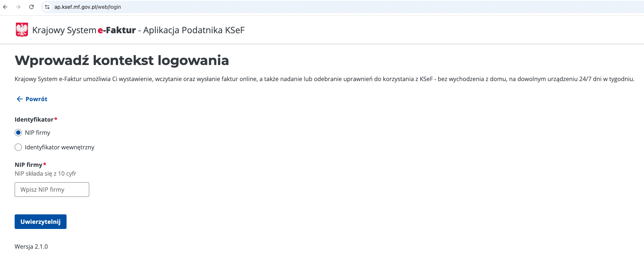Go back using the Powrót link

[x=36, y=99]
